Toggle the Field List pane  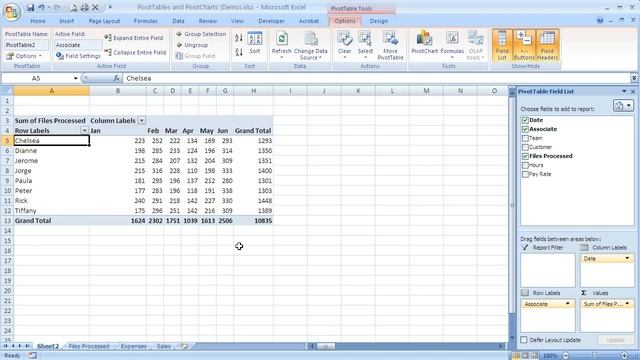pyautogui.click(x=502, y=45)
